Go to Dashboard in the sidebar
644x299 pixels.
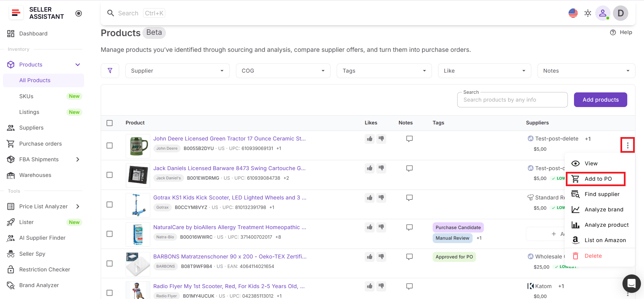[33, 34]
